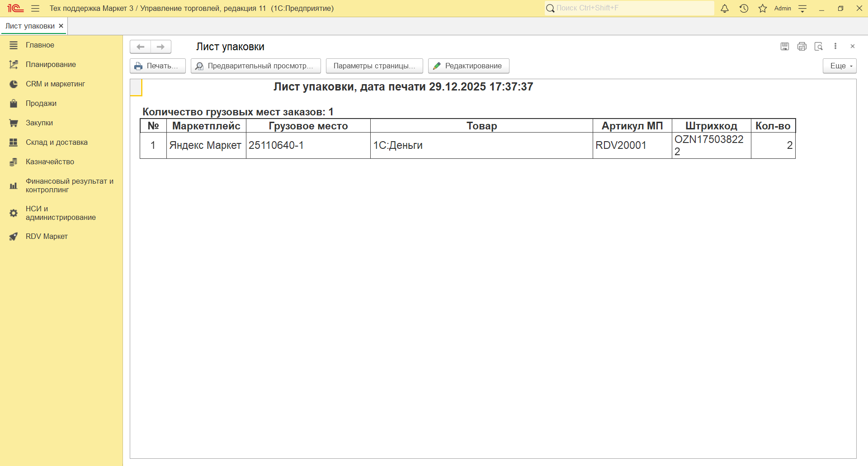The width and height of the screenshot is (868, 466).
Task: Select product cell 1С:Деньги
Action: pos(481,145)
